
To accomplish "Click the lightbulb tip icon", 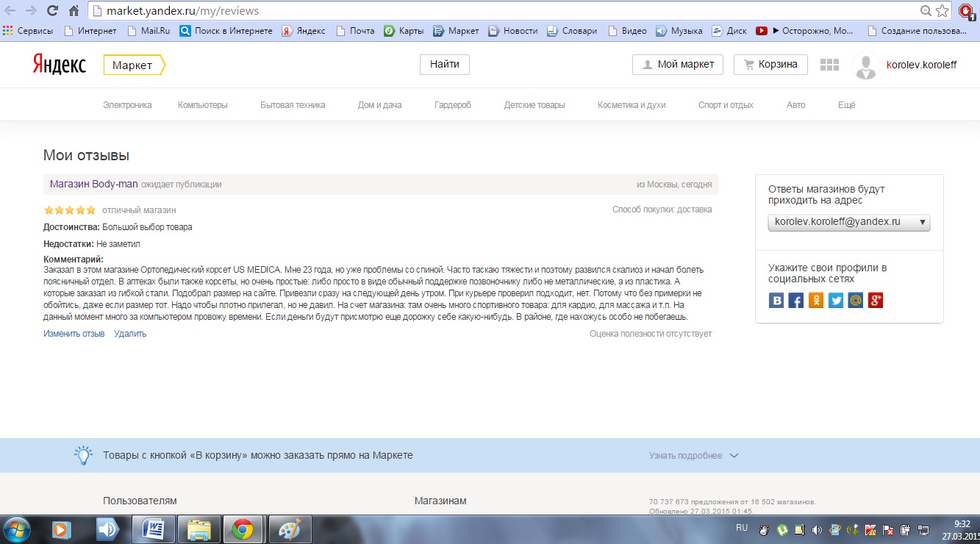I will [84, 455].
